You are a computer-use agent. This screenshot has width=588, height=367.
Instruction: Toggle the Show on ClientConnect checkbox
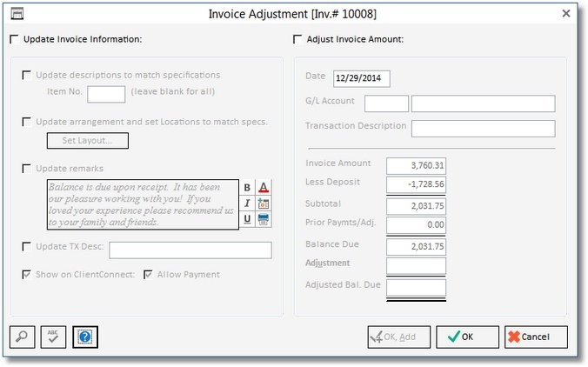point(27,275)
